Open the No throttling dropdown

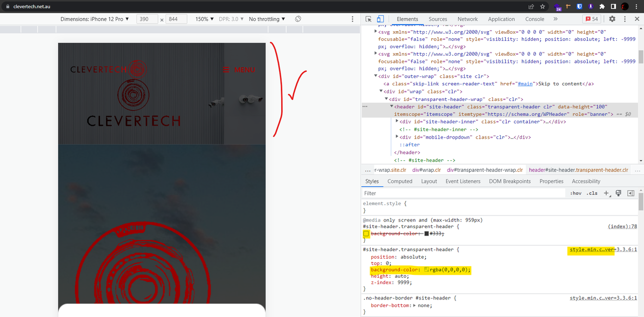click(267, 19)
